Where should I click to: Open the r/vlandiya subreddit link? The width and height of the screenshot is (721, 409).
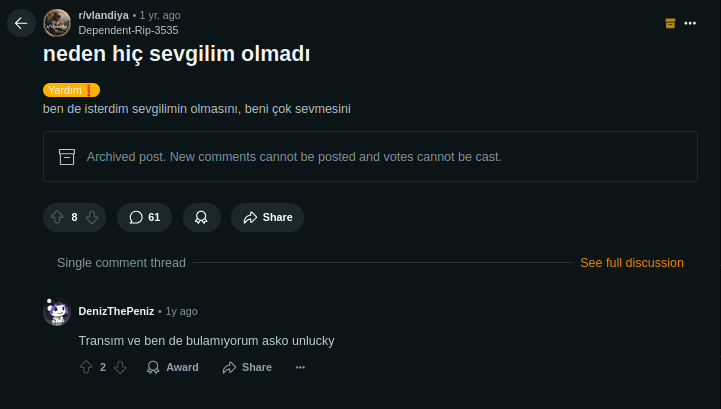[103, 15]
